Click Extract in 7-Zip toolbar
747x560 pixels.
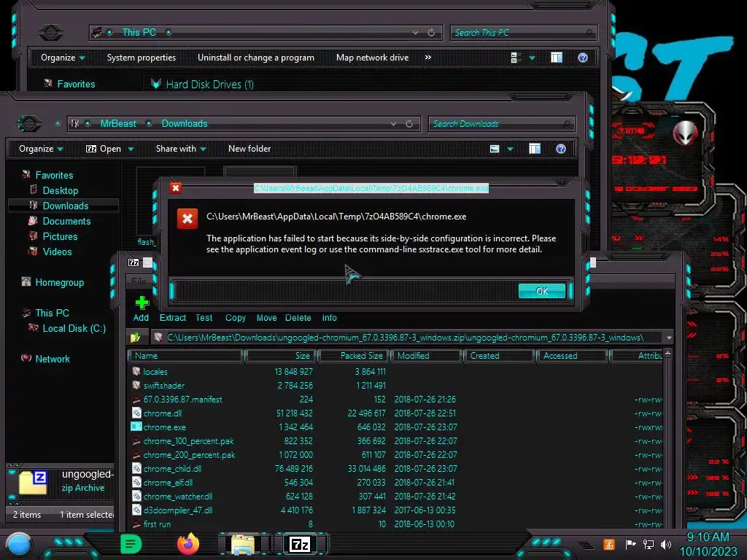coord(172,318)
